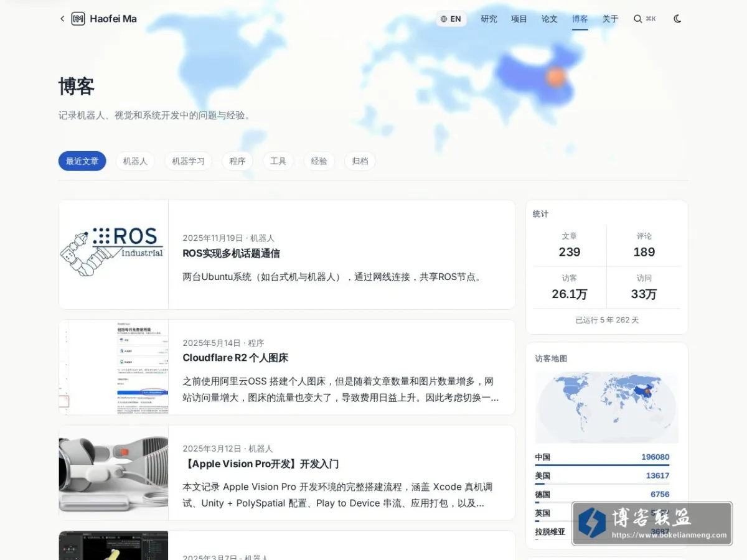Click the 2025年5月14日 · 程序 date line
747x560 pixels.
223,343
